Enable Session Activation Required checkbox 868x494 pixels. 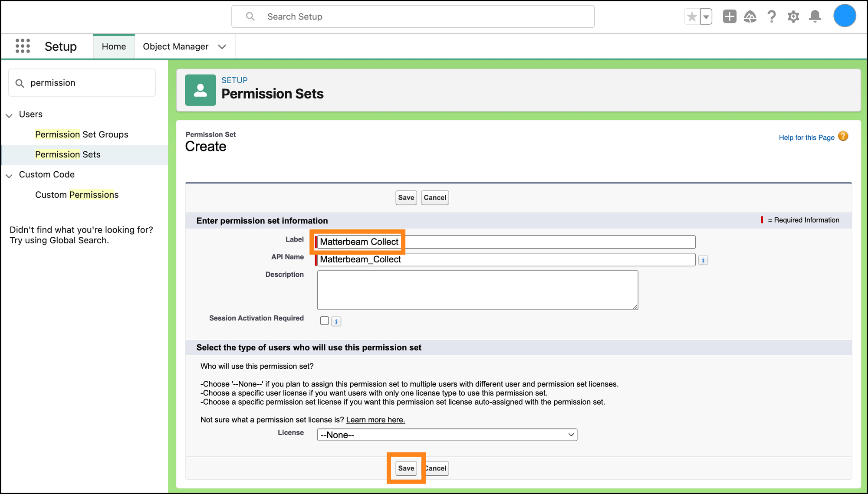pyautogui.click(x=324, y=321)
